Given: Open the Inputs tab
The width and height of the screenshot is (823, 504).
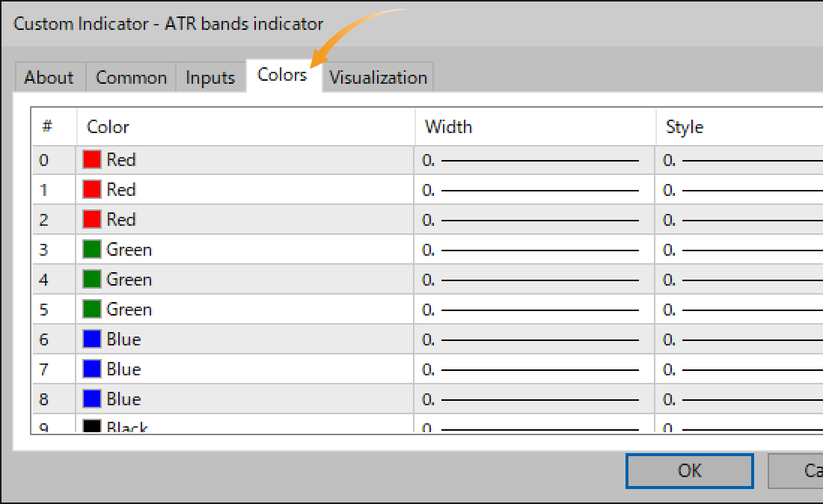Looking at the screenshot, I should tap(210, 77).
